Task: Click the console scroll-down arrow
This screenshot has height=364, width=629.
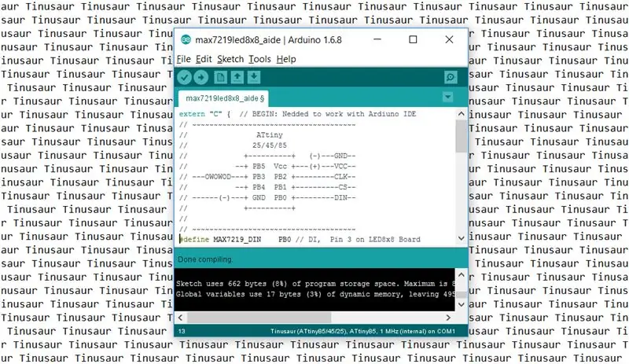Action: [x=462, y=304]
